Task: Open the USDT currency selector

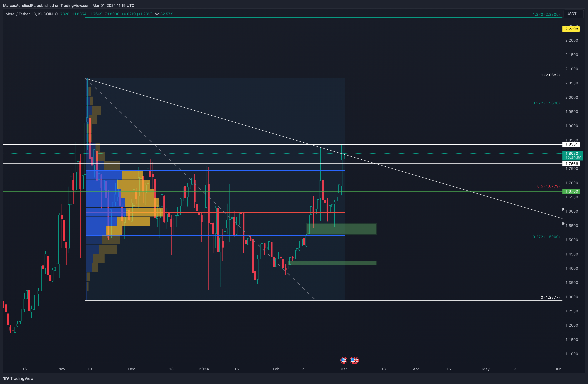Action: (x=573, y=14)
